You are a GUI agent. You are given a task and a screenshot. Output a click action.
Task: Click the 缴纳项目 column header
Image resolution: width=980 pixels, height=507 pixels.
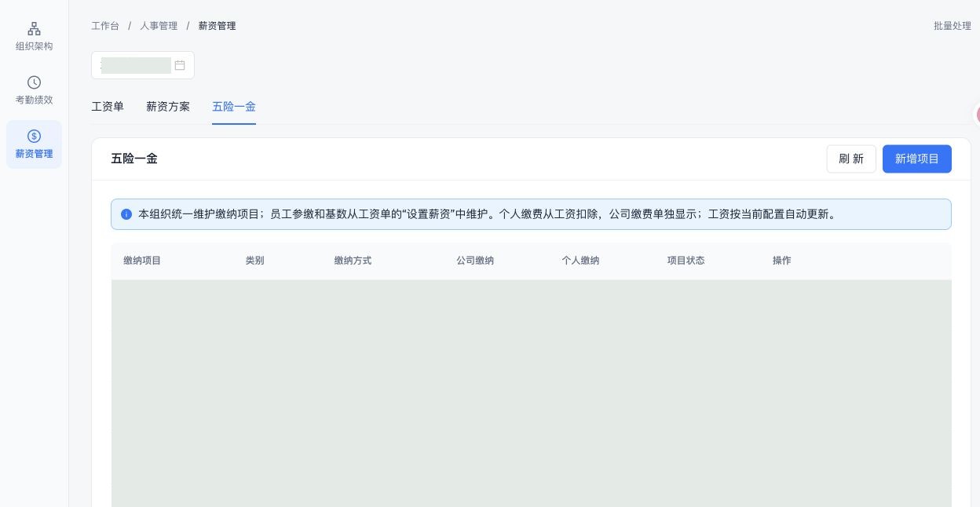[x=142, y=261]
